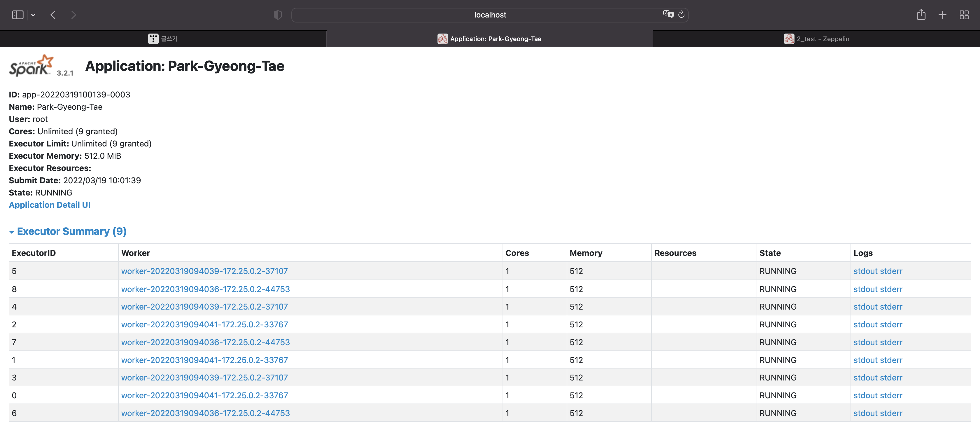Viewport: 980px width, 440px height.
Task: Open worker link for executor 7
Action: pyautogui.click(x=205, y=342)
